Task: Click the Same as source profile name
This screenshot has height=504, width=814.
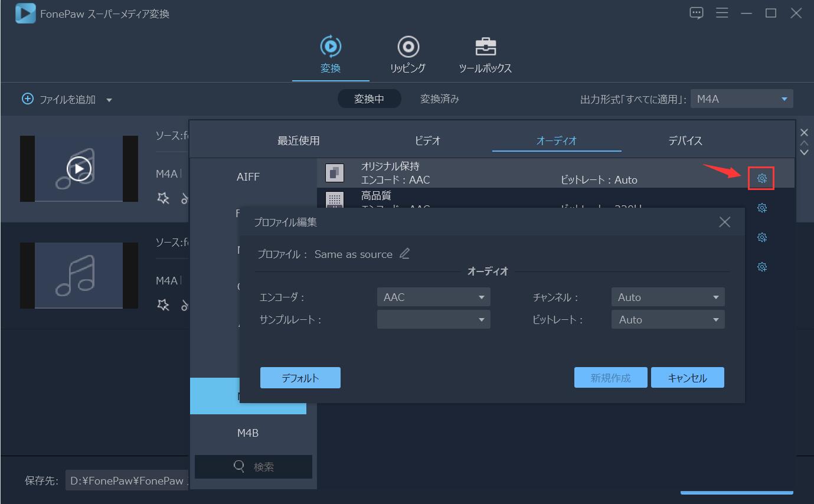Action: [353, 254]
